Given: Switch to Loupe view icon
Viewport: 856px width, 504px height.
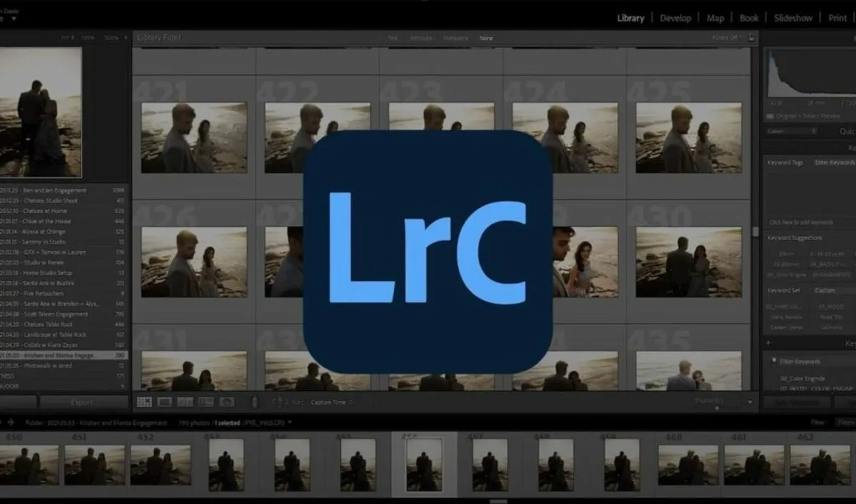Looking at the screenshot, I should coord(165,401).
